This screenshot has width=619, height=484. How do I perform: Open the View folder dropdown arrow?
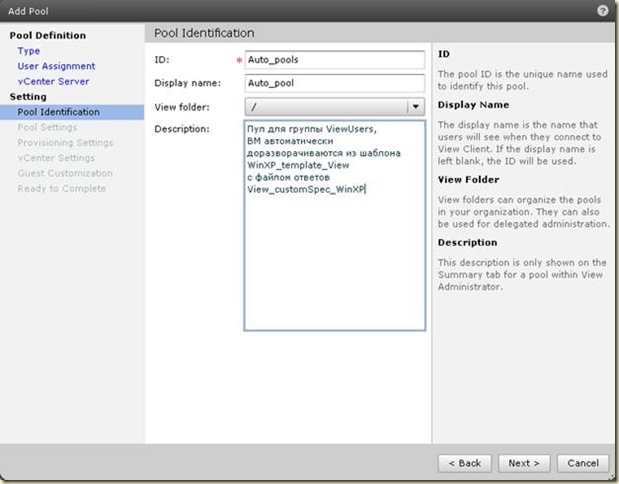[x=416, y=107]
